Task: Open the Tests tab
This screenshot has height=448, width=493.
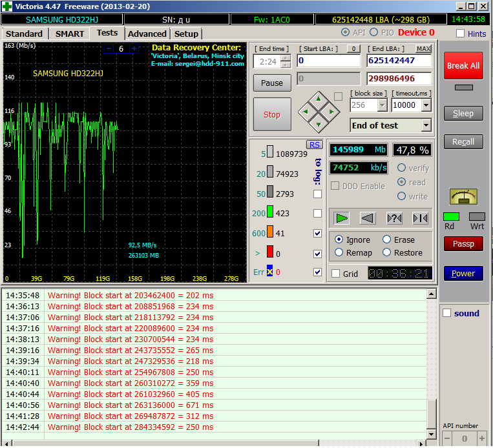Action: pyautogui.click(x=107, y=33)
